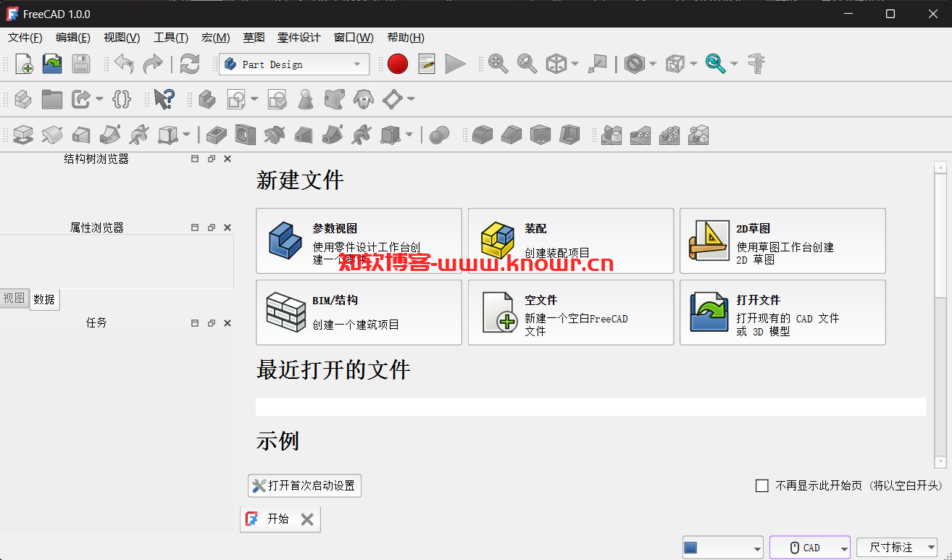Image resolution: width=952 pixels, height=560 pixels.
Task: Click the refresh recompute icon
Action: 190,64
